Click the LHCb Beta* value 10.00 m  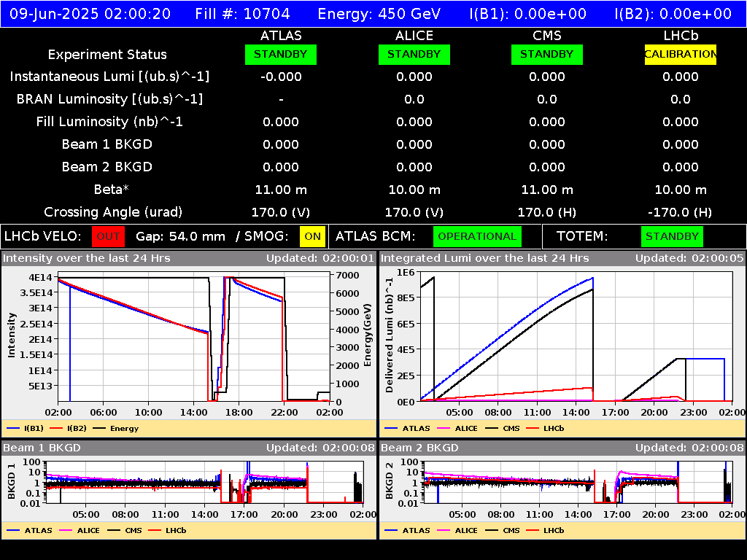[681, 190]
